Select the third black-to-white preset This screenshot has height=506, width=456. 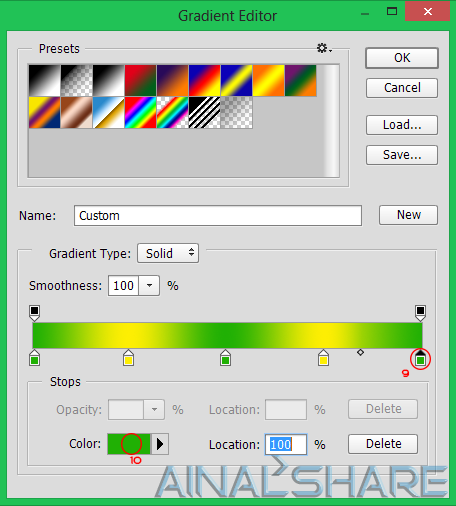point(109,81)
